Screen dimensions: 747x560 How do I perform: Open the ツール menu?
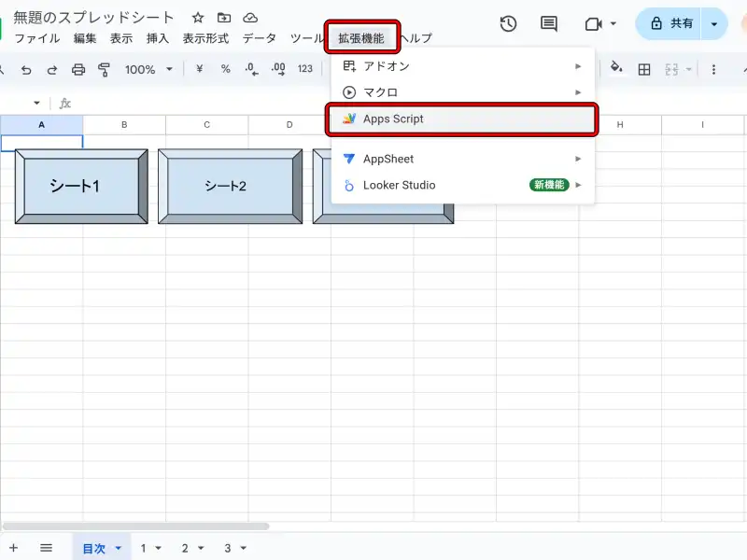click(306, 38)
